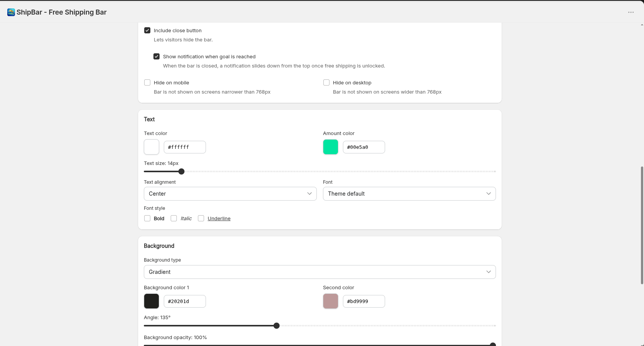Check the Underline font style box

coord(201,218)
